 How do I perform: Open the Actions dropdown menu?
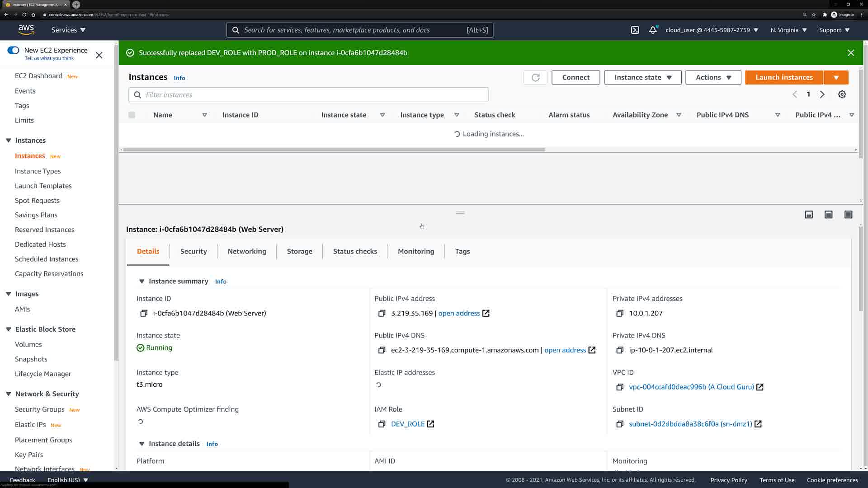[713, 77]
